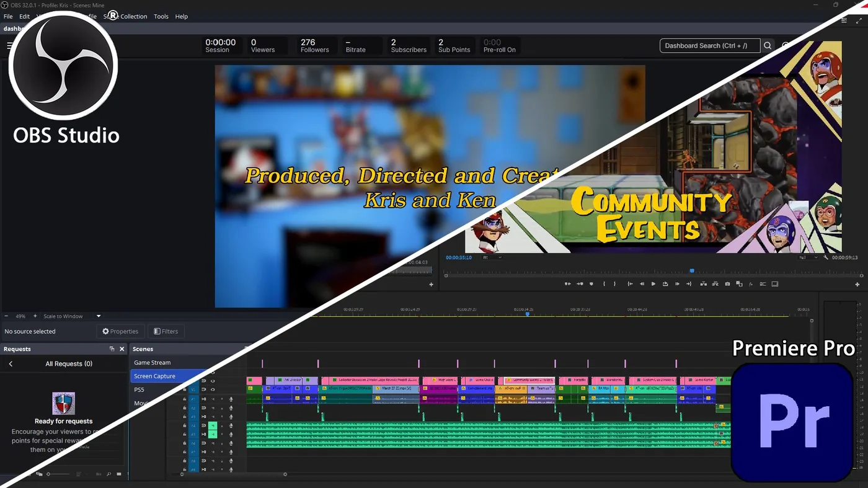The height and width of the screenshot is (488, 868).
Task: Click first pink marker on timeline
Action: 262,363
